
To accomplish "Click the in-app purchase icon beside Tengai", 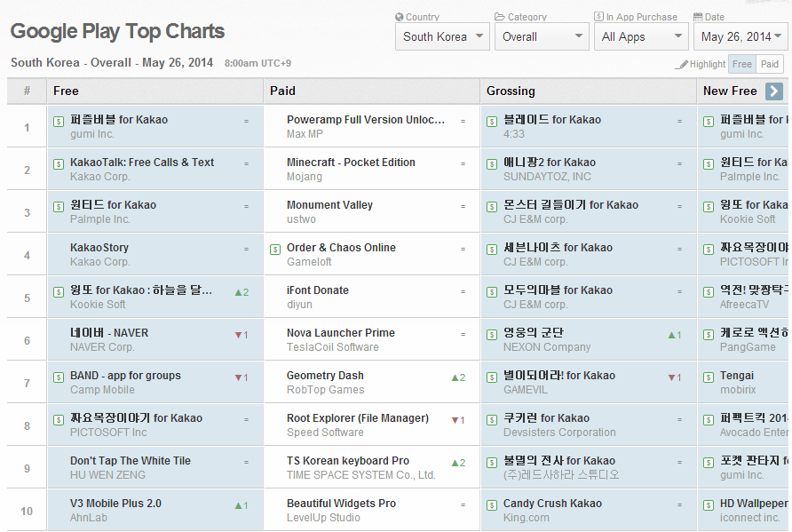I will [709, 377].
